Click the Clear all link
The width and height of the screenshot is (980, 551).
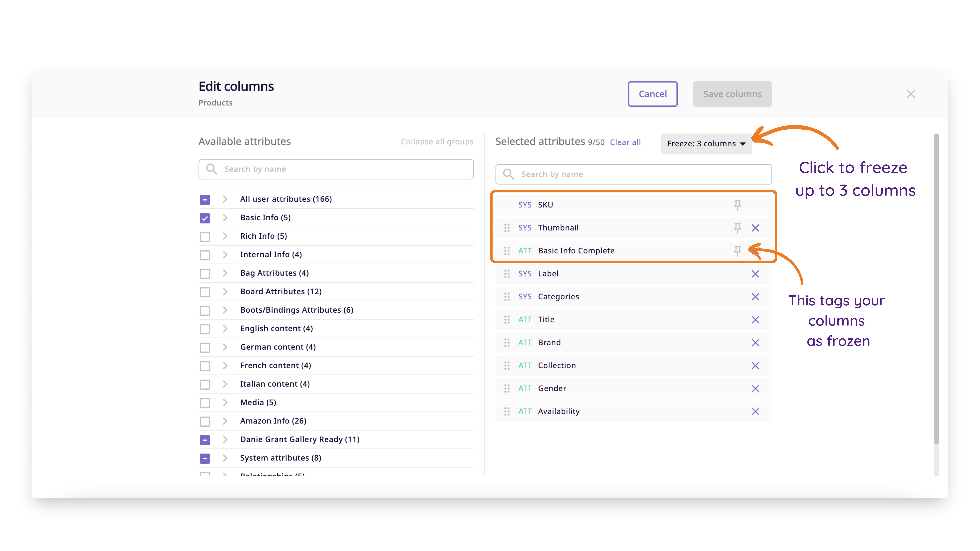625,142
